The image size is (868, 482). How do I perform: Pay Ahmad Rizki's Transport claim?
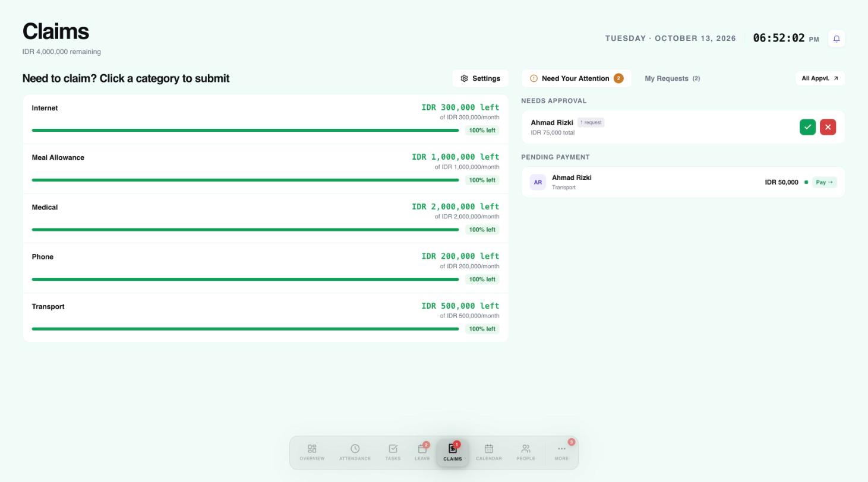(x=825, y=182)
